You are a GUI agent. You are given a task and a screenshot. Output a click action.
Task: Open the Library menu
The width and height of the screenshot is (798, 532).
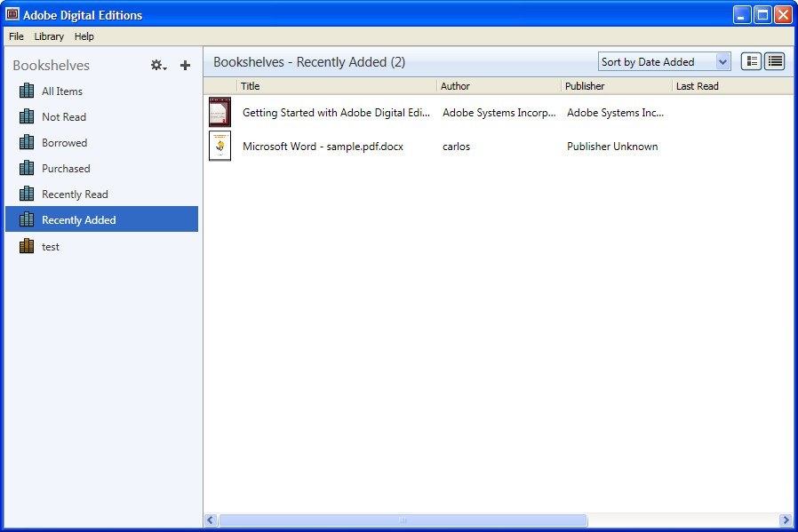[49, 36]
